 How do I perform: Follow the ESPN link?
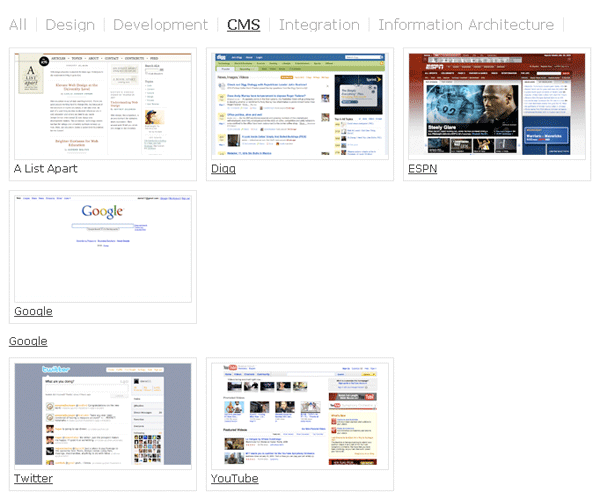click(422, 169)
